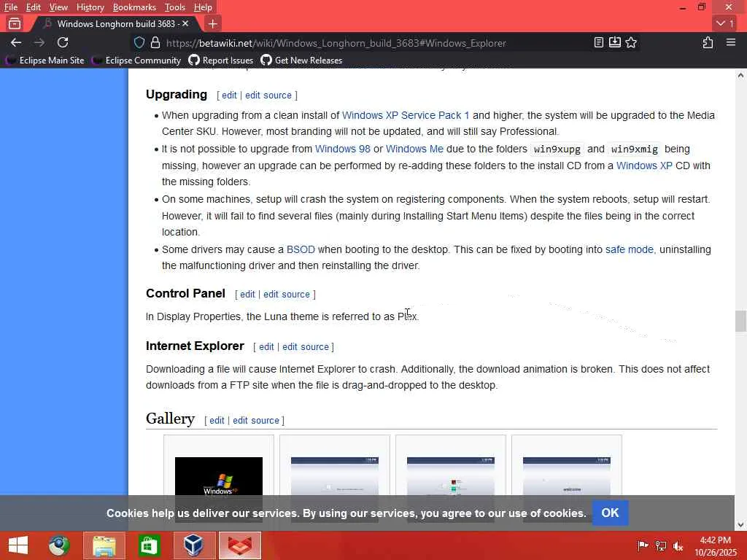Show site security info via padlock icon
Image resolution: width=747 pixels, height=560 pixels.
155,43
